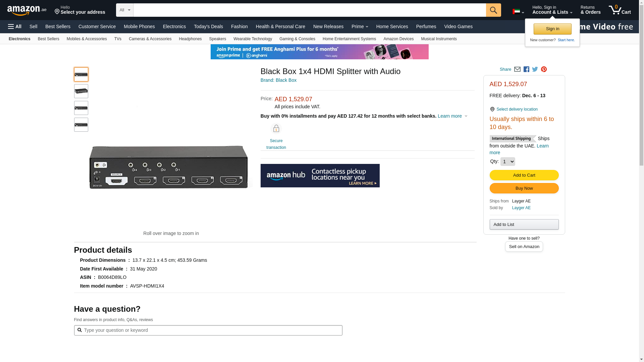Expand installments Learn more chevron
The image size is (644, 362).
(x=466, y=116)
